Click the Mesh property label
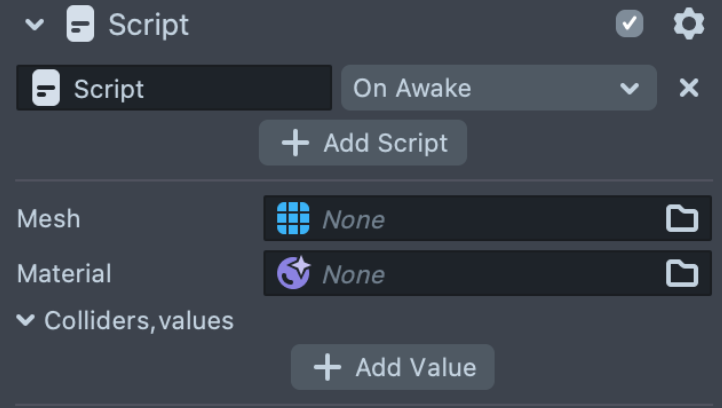This screenshot has width=722, height=408. (x=48, y=219)
